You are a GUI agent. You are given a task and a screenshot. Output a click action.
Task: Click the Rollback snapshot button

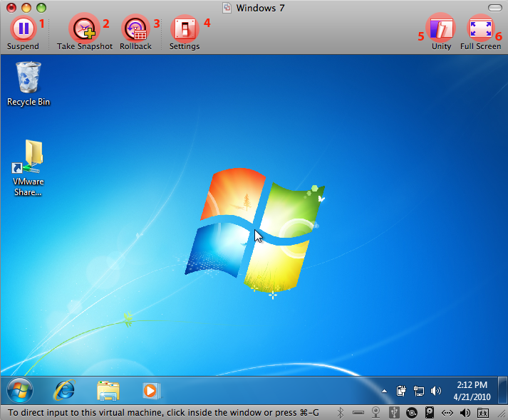pos(135,33)
